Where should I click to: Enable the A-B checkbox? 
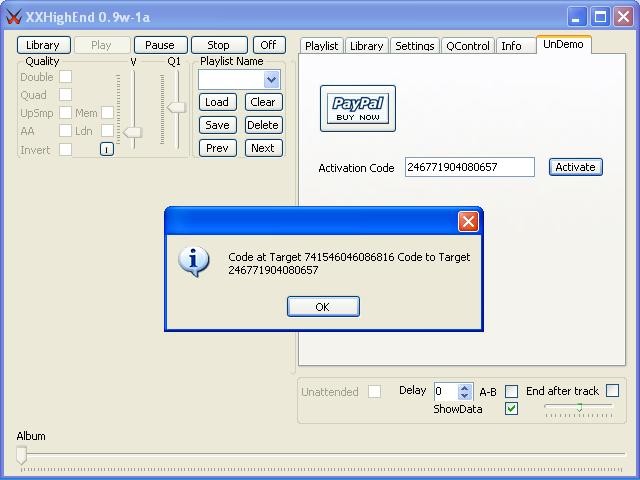511,391
